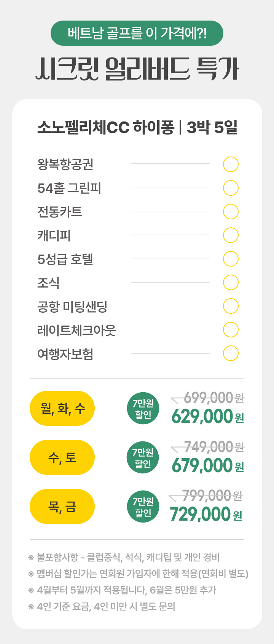Click the 629,000원 discounted price
274x644 pixels.
pos(208,416)
